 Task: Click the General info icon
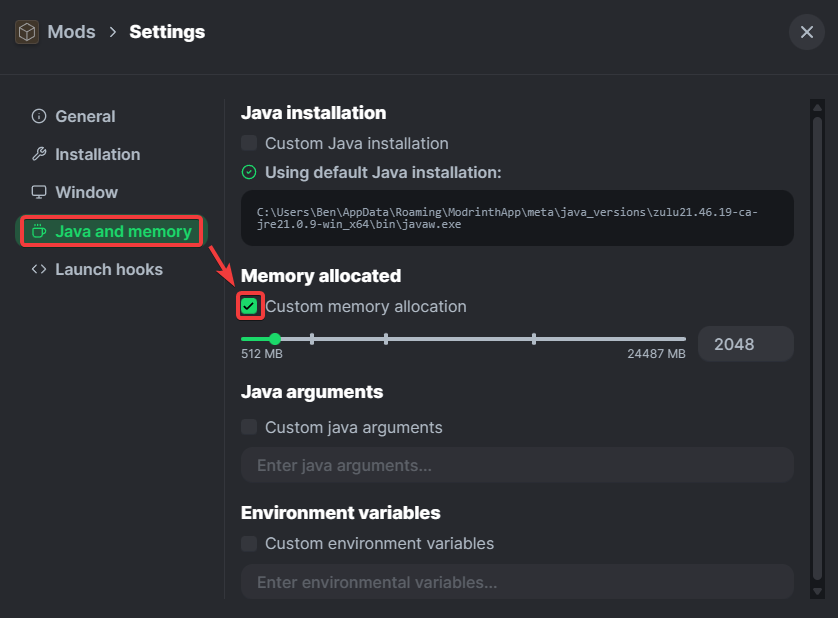(39, 116)
